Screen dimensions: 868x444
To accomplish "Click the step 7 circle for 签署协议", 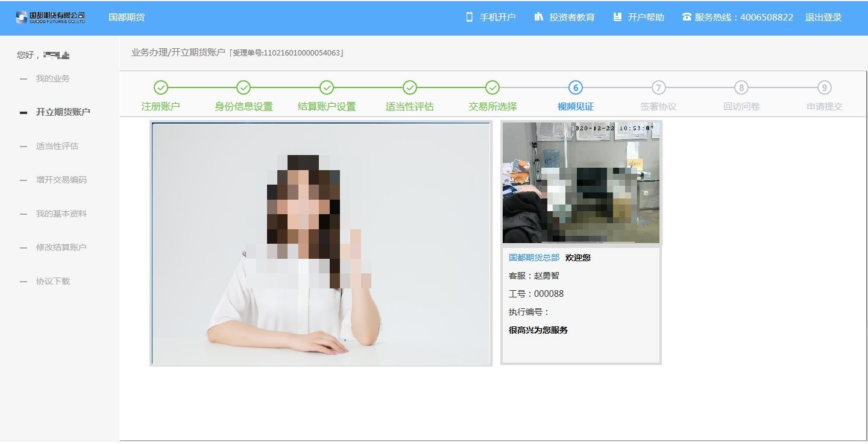I will 658,87.
